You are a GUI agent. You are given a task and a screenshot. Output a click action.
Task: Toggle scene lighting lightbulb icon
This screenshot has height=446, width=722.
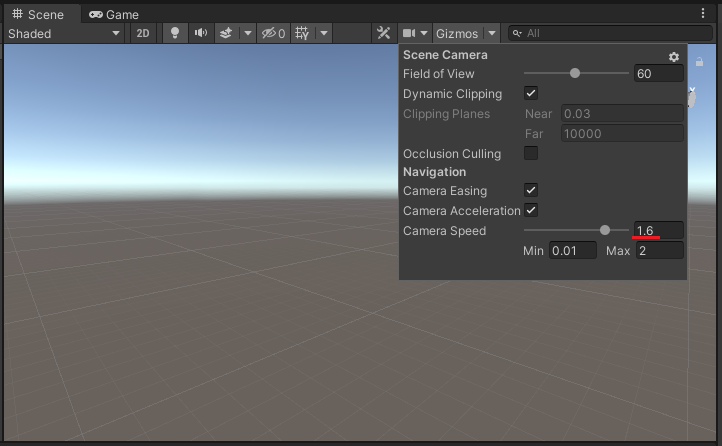pyautogui.click(x=175, y=33)
